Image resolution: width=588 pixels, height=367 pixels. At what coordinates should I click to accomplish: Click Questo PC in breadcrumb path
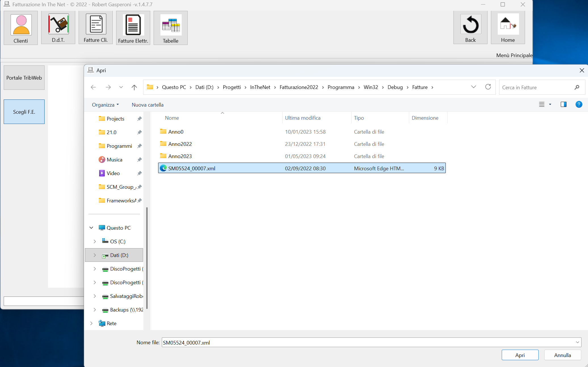[174, 87]
